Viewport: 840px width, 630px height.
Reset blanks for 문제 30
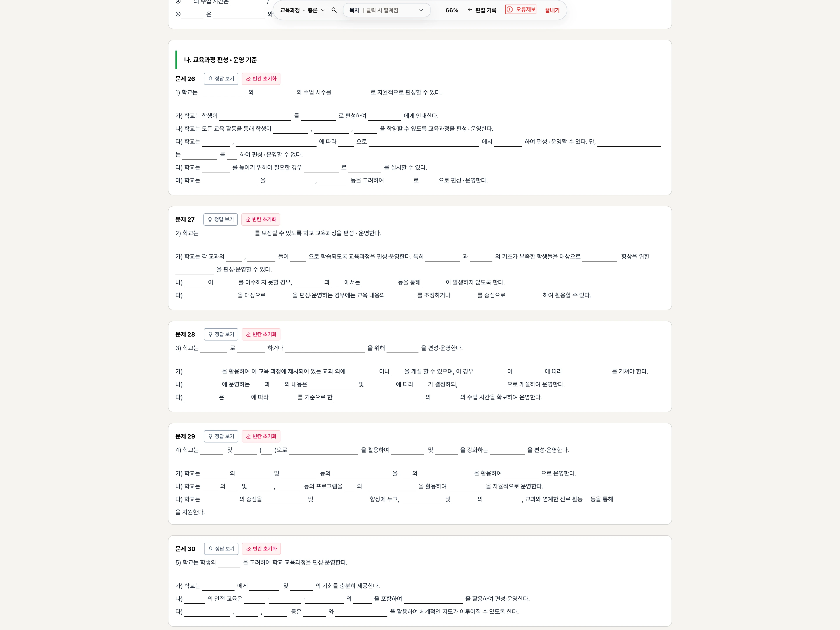pyautogui.click(x=261, y=549)
